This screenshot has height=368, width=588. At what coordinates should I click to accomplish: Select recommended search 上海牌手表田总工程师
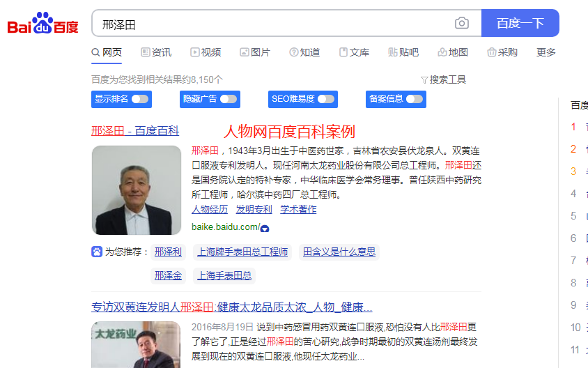242,252
